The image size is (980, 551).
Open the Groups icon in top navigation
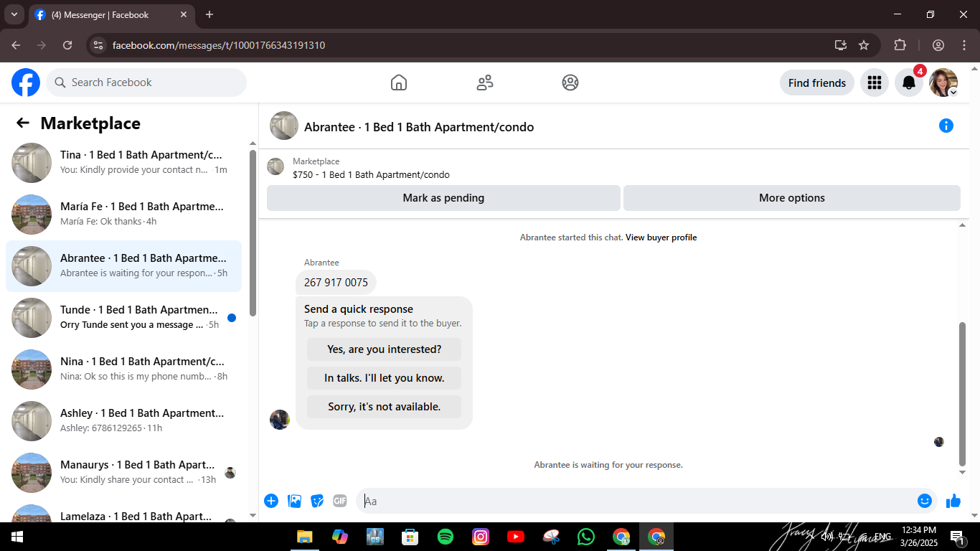tap(570, 83)
